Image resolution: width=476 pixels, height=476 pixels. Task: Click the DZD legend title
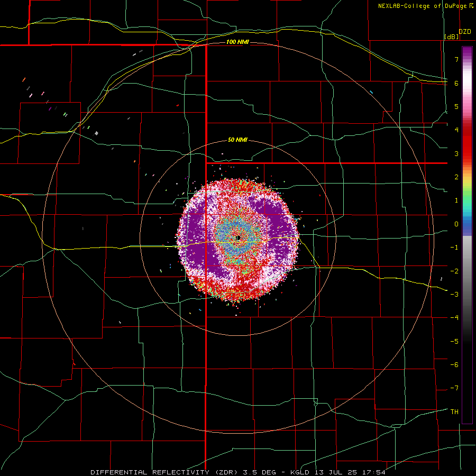point(465,32)
